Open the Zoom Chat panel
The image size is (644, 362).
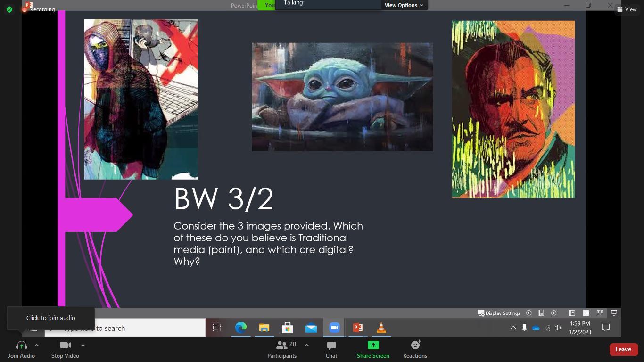(331, 349)
